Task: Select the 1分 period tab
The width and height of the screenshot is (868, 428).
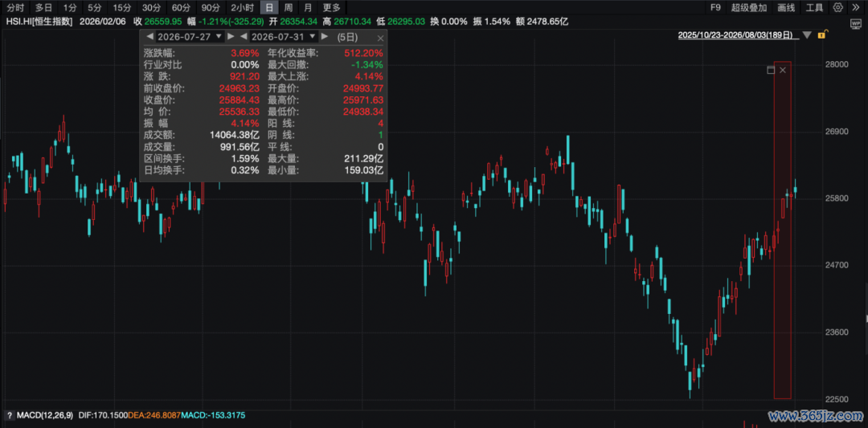Action: [x=70, y=8]
